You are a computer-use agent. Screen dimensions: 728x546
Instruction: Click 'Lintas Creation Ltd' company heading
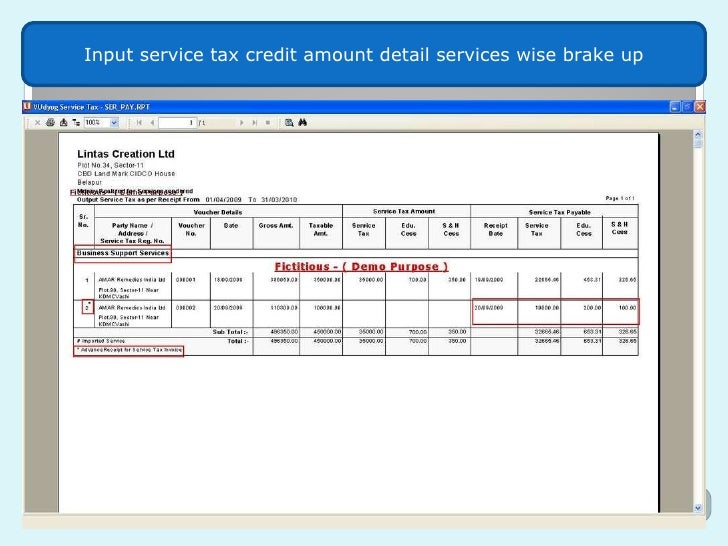click(126, 154)
